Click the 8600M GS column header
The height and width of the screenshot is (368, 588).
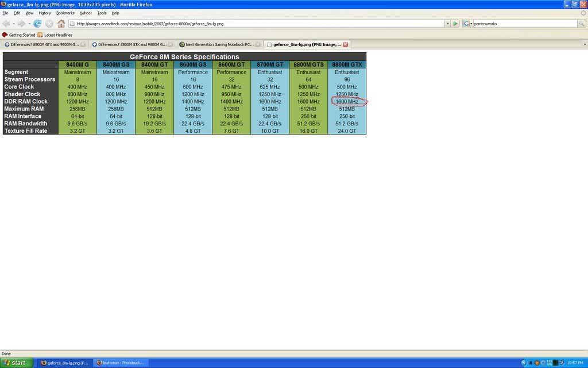click(x=193, y=64)
